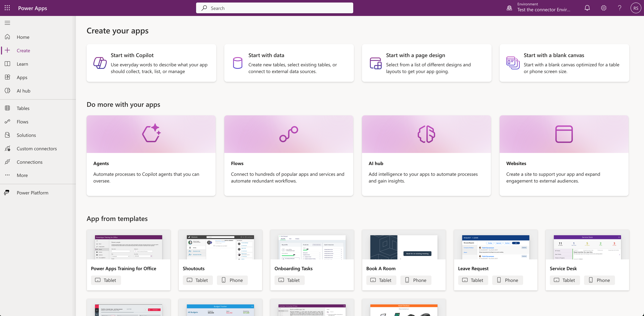Open the environment picker globe icon
The width and height of the screenshot is (644, 316).
[x=509, y=8]
